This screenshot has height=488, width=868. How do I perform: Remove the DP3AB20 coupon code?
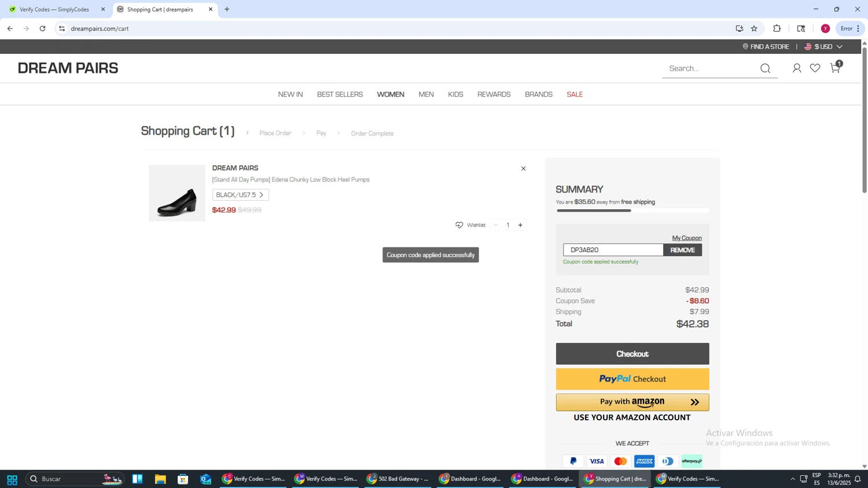[x=682, y=250]
